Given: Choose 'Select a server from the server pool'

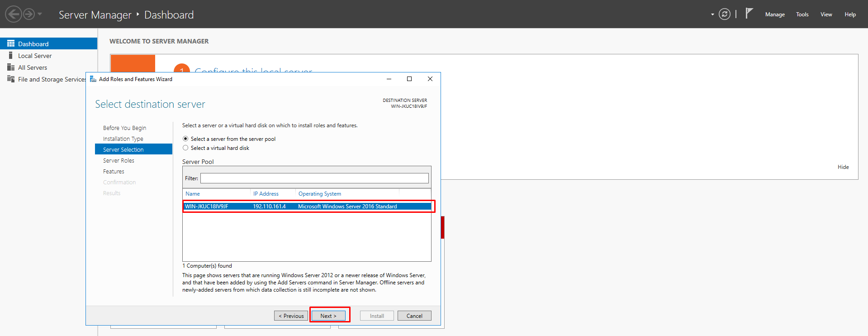Looking at the screenshot, I should click(185, 139).
